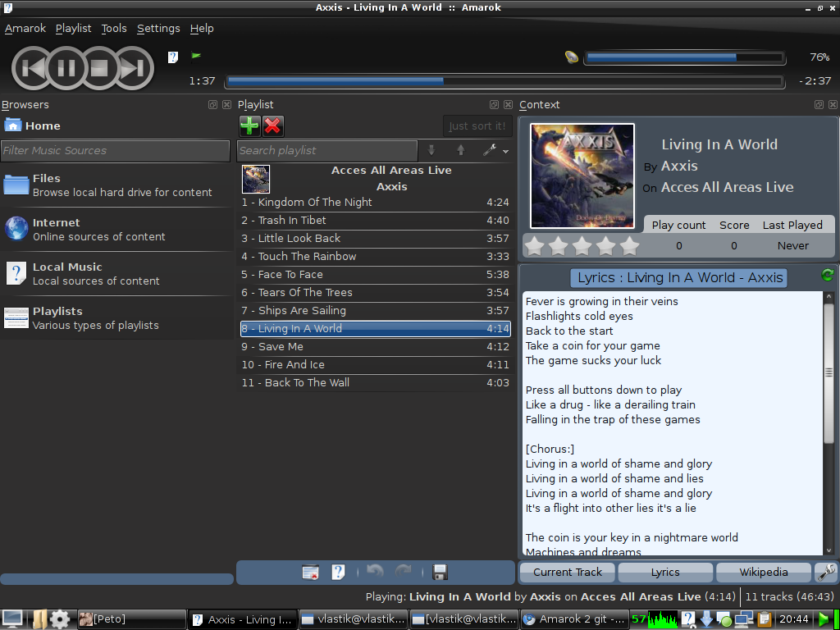Select track Face To Face
The height and width of the screenshot is (630, 840).
click(x=375, y=275)
